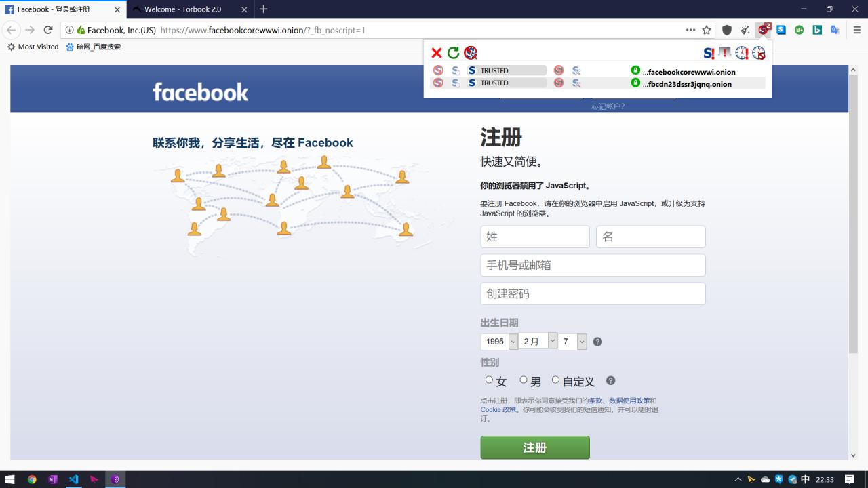Viewport: 868px width, 488px height.
Task: Close the Welcome - Torbook 2.0 tab
Action: click(x=244, y=9)
